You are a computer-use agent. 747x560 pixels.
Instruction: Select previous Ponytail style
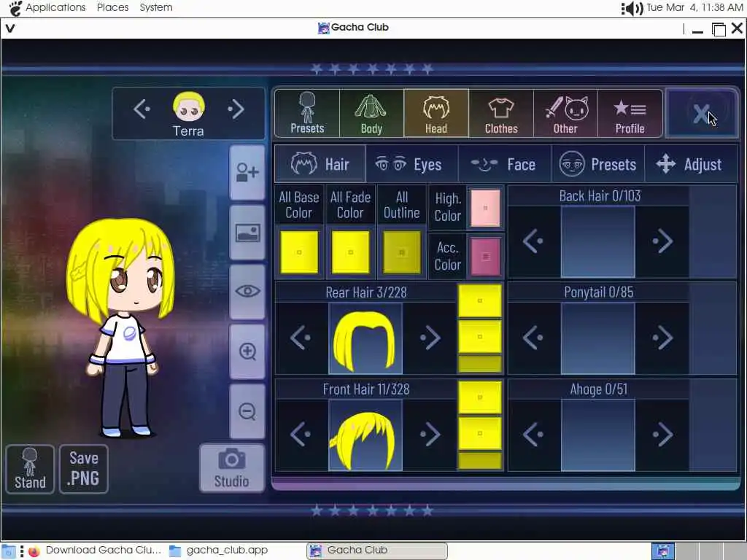coord(533,338)
